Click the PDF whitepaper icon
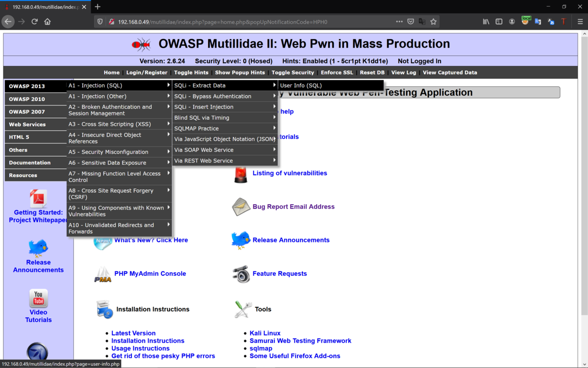 pos(38,199)
